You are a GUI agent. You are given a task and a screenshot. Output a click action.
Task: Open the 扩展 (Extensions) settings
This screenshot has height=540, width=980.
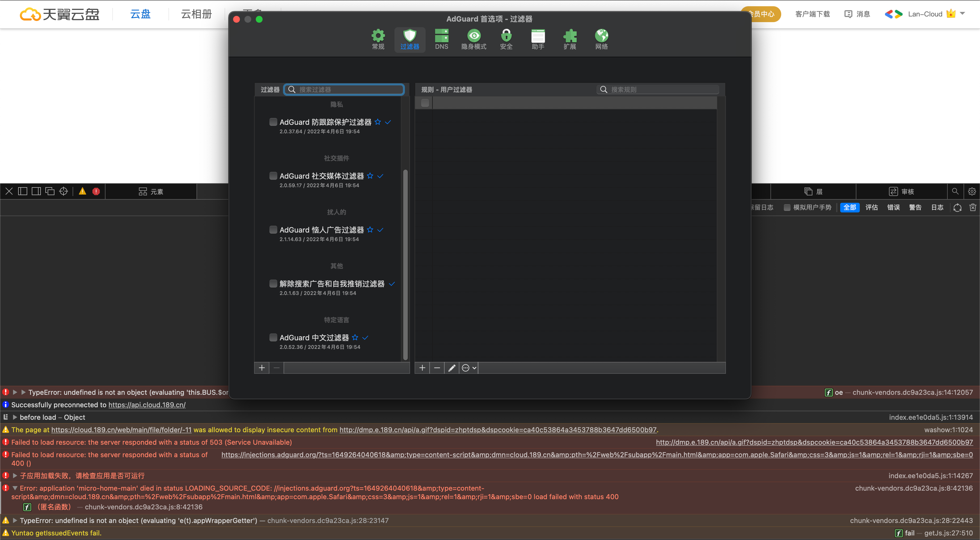569,39
